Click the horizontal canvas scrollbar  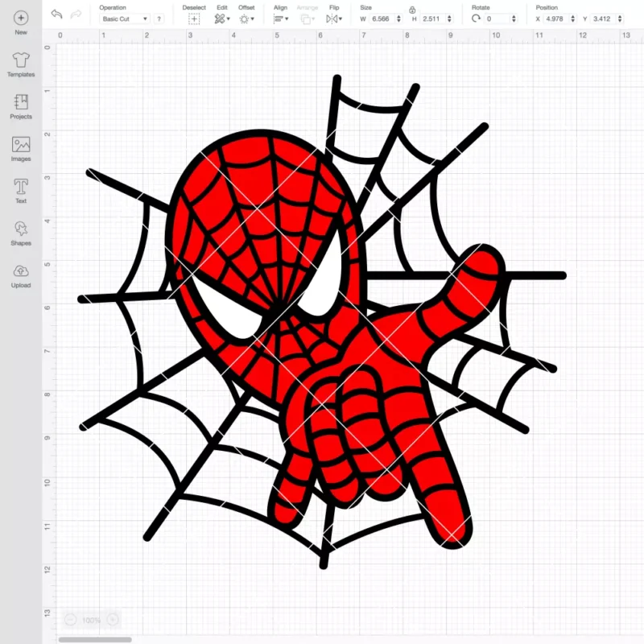(x=95, y=639)
